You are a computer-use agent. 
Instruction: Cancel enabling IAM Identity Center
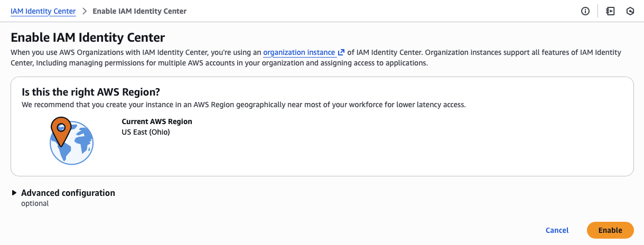557,230
